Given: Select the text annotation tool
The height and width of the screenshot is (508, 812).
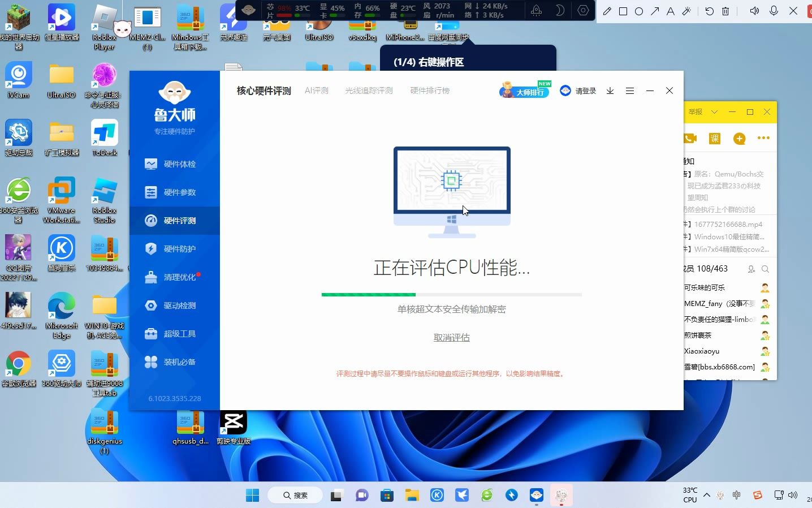Looking at the screenshot, I should (671, 11).
